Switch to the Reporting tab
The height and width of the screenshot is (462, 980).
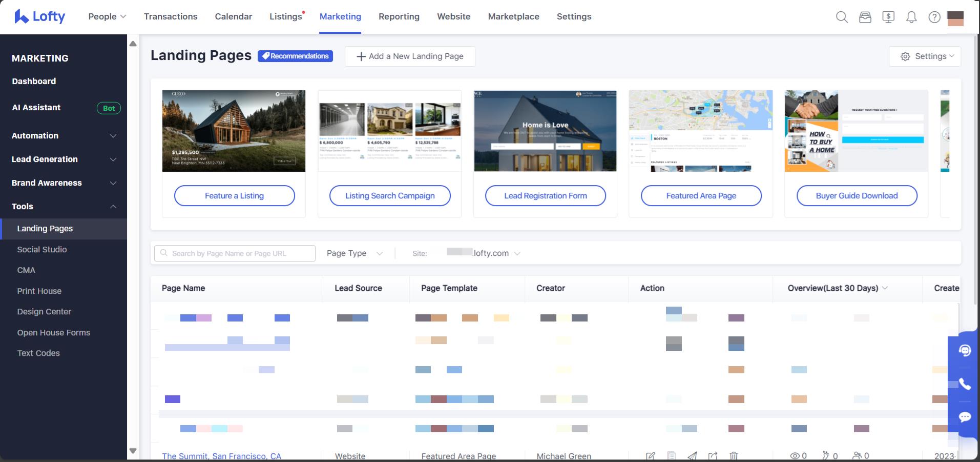coord(399,17)
